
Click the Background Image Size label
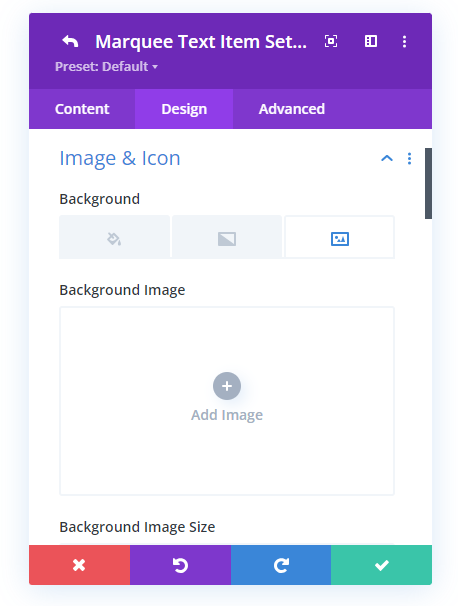pos(137,527)
